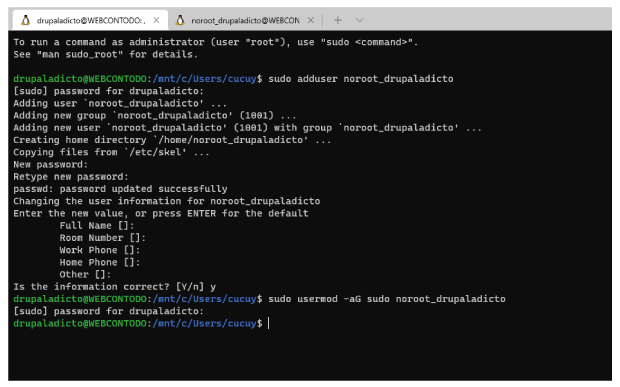Image resolution: width=620 pixels, height=387 pixels.
Task: Click the 'Full Name []:' line
Action: pos(97,226)
